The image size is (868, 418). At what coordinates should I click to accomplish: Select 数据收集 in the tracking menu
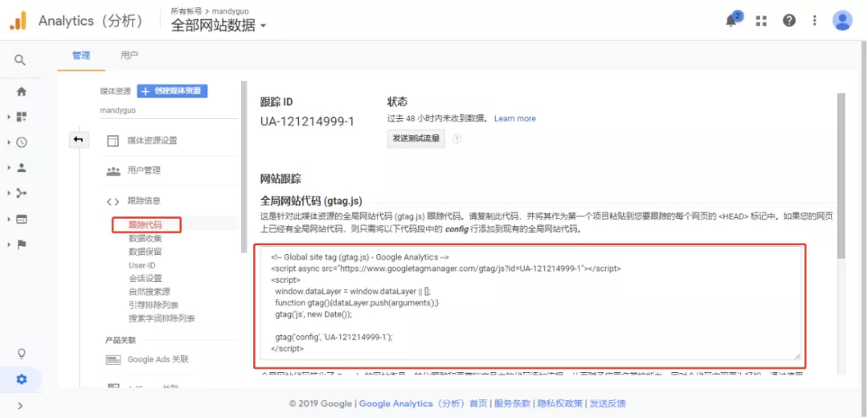(x=145, y=239)
